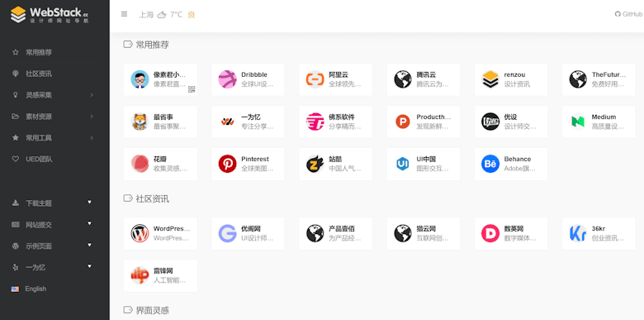Click the 佛系软件 pink icon
This screenshot has height=320, width=644.
click(315, 122)
